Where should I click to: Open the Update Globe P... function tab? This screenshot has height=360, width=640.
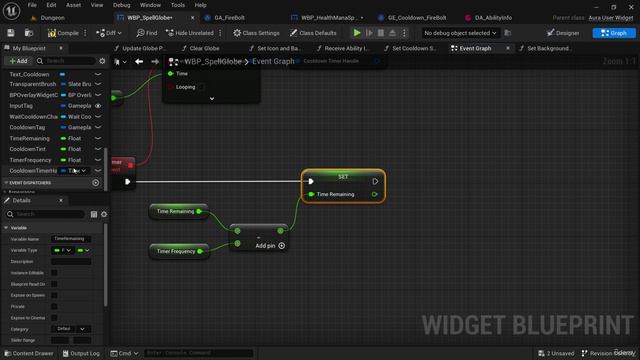point(140,48)
